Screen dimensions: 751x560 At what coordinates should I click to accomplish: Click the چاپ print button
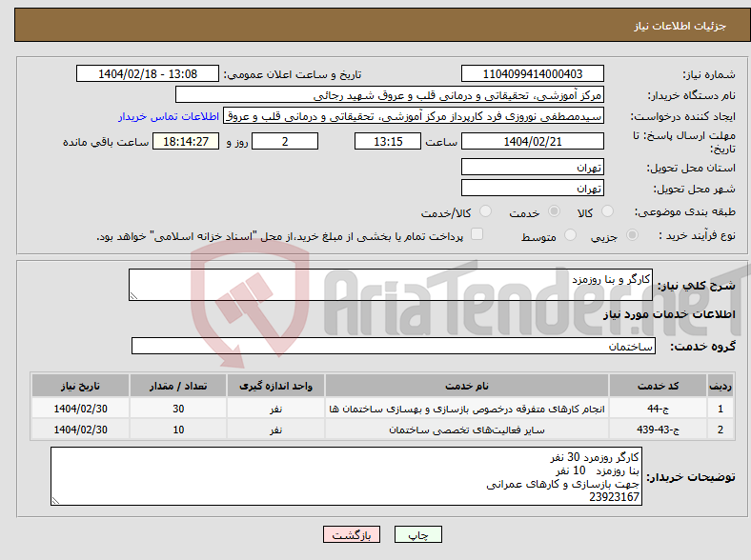pos(418,534)
